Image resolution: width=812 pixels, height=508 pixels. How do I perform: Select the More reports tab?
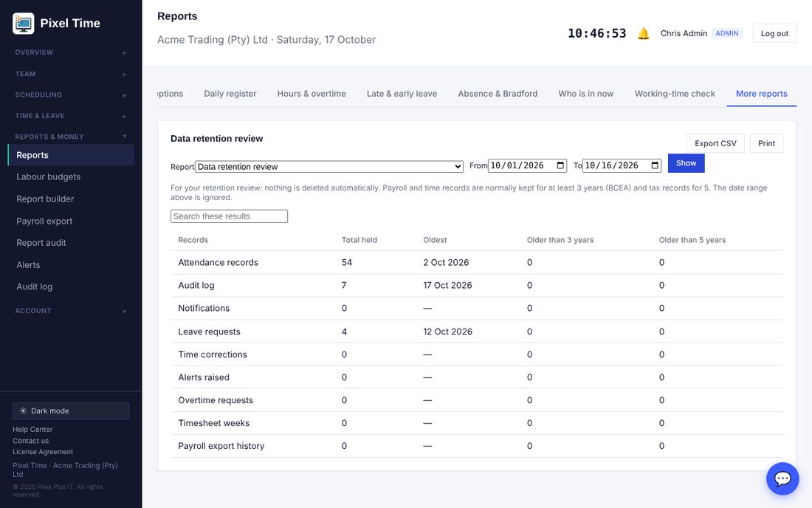761,94
